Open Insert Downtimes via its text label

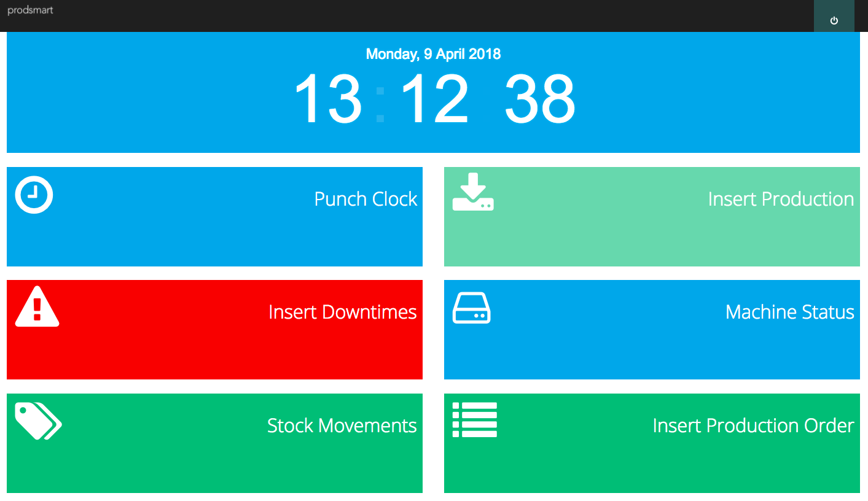[x=342, y=312]
